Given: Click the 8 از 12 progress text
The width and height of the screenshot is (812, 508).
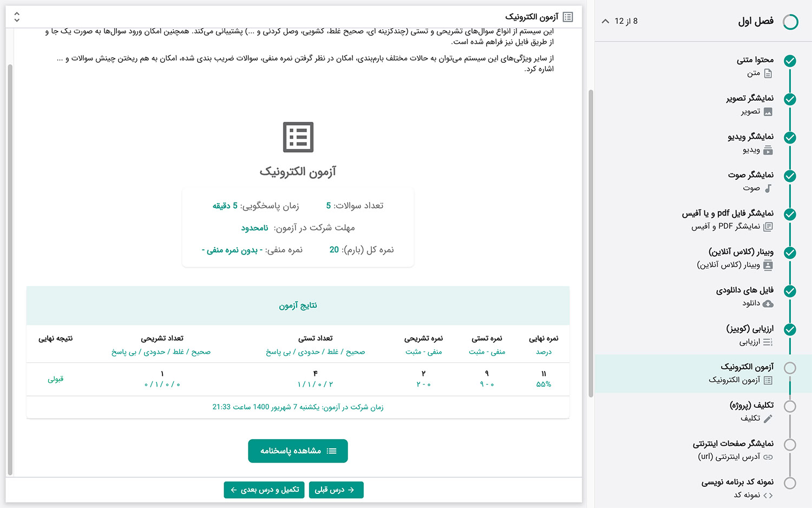Looking at the screenshot, I should (626, 21).
